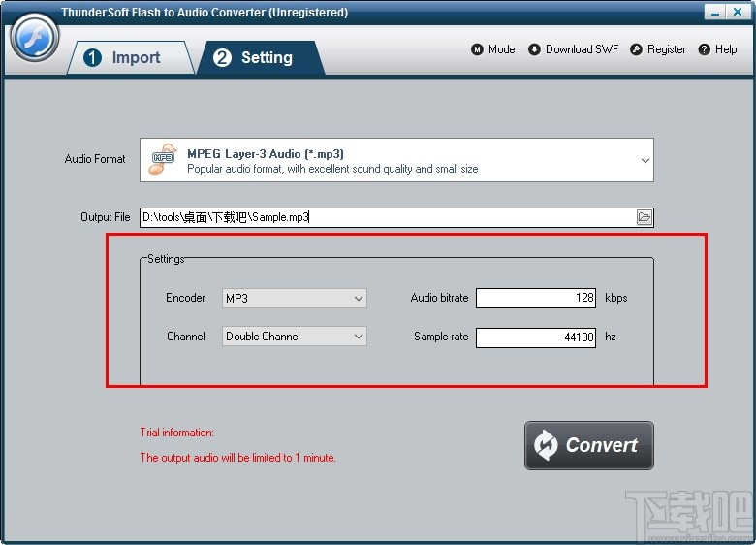Browse for output folder icon

(x=645, y=217)
